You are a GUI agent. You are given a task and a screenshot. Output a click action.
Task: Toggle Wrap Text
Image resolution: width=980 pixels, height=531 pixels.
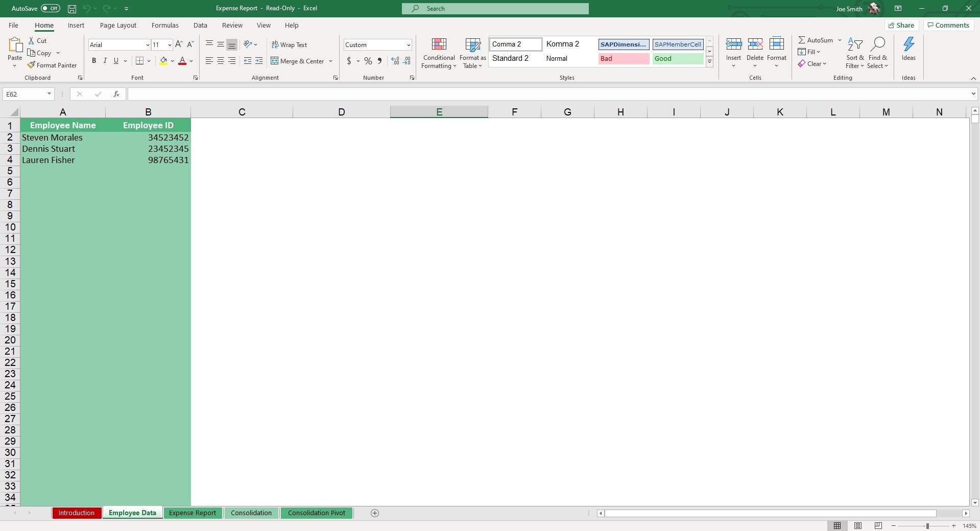click(x=289, y=45)
